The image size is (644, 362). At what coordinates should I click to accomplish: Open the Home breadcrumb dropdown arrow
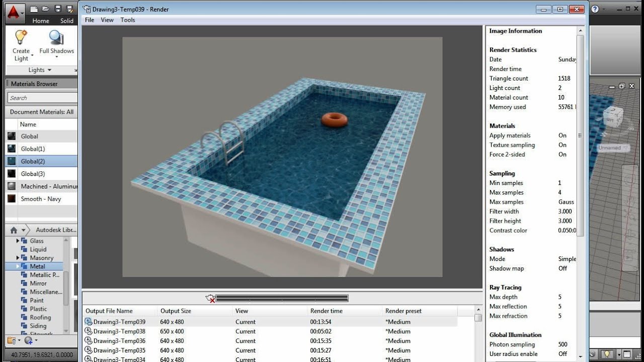point(23,230)
